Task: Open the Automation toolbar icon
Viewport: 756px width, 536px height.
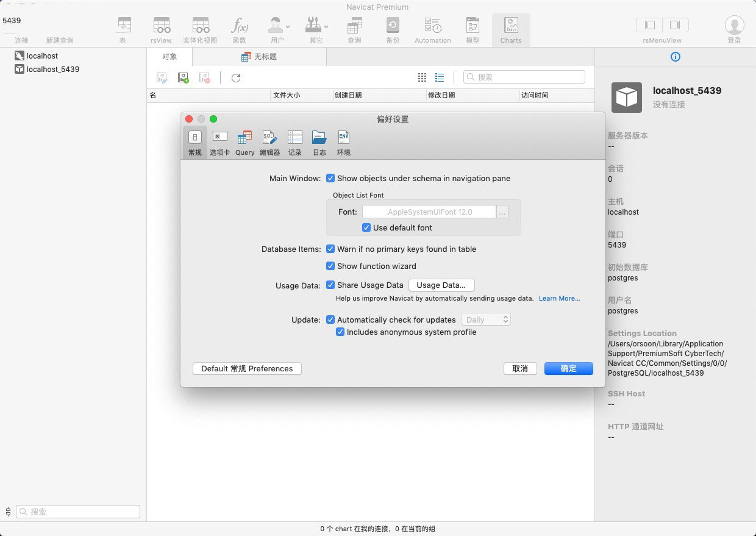Action: pos(433,25)
